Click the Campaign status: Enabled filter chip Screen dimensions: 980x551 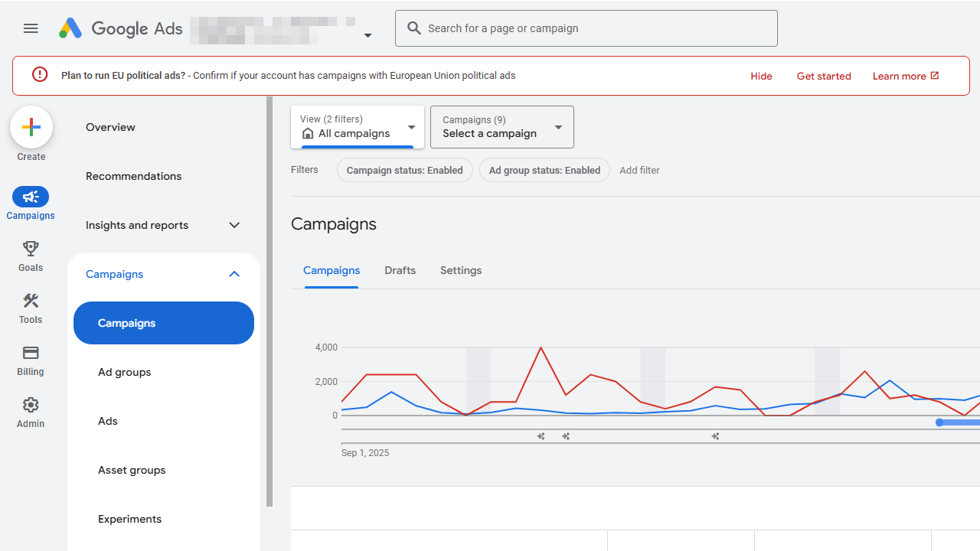tap(404, 170)
